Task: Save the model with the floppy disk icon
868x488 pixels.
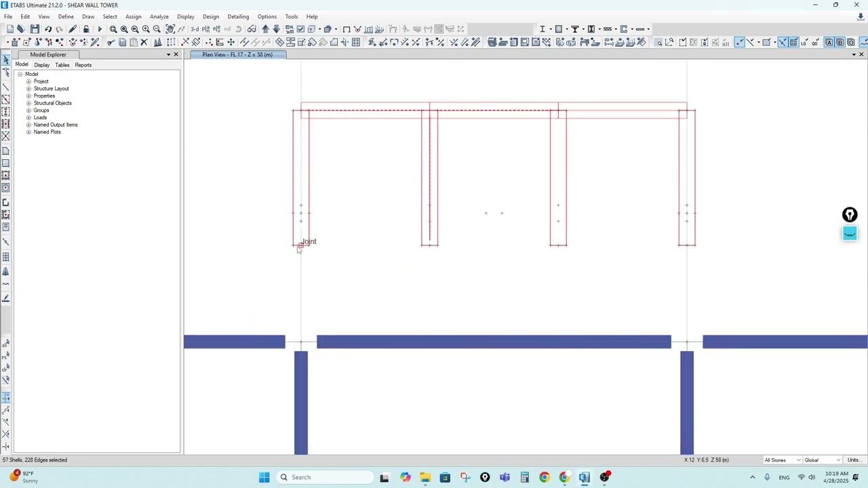Action: point(35,29)
